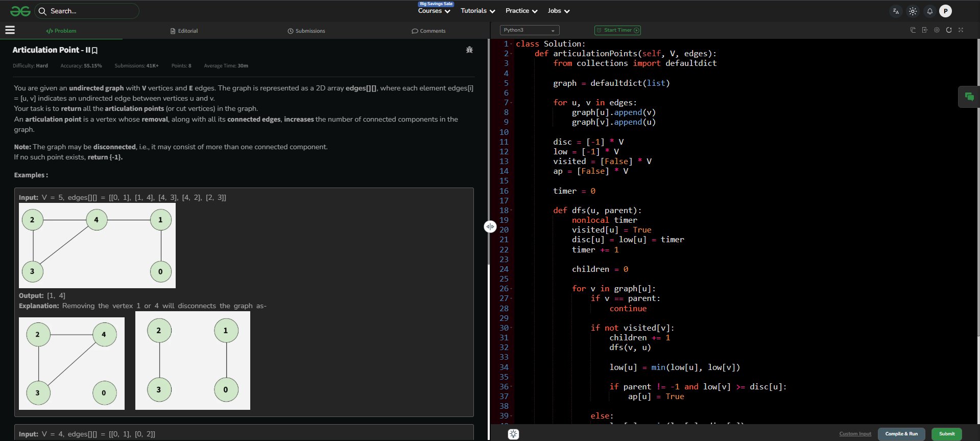Screen dimensions: 980x441
Task: Reset code with the refresh icon
Action: (x=949, y=30)
